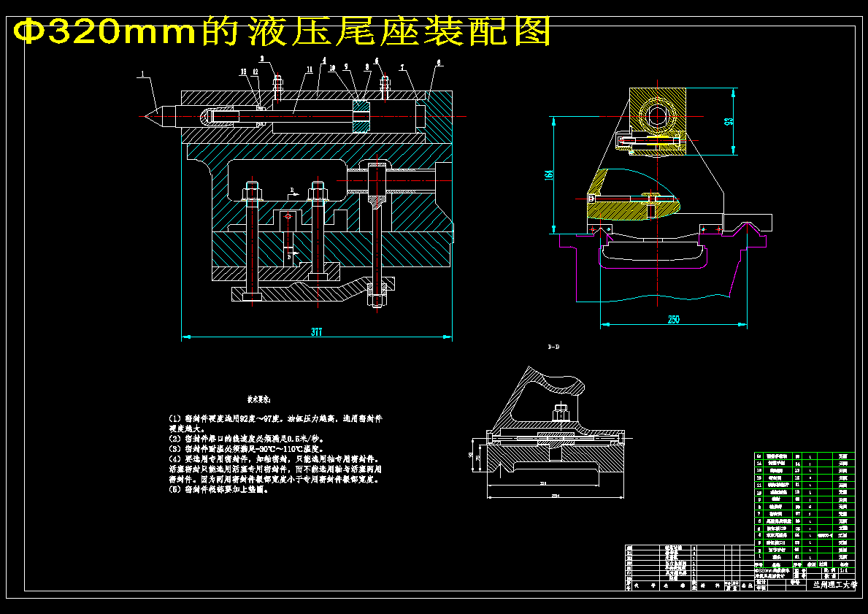The width and height of the screenshot is (868, 614).
Task: Click the 93 vertical dimension text
Action: 729,120
